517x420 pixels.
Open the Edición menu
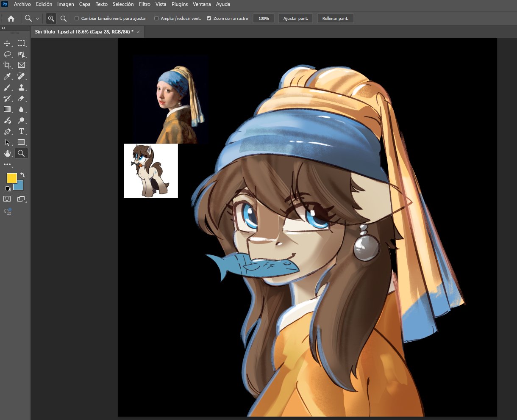click(44, 4)
